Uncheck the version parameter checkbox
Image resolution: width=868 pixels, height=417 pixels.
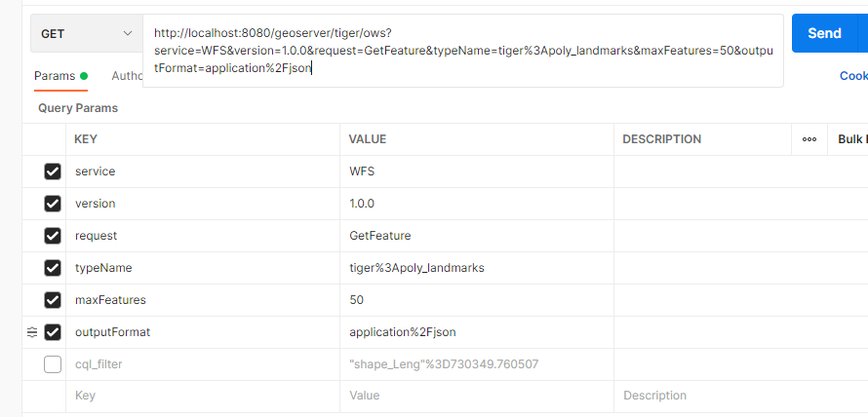click(53, 204)
